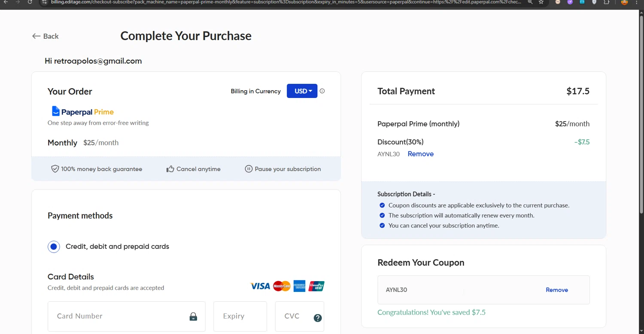
Task: Click the Paperpal Prime logo
Action: click(83, 111)
